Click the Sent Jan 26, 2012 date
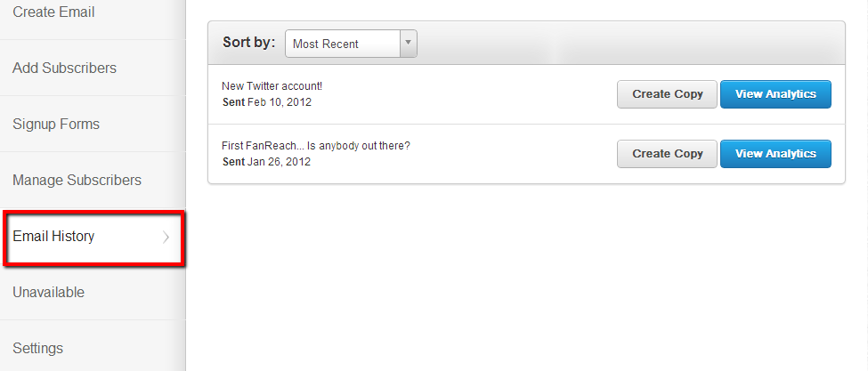Viewport: 868px width, 371px height. pos(267,162)
